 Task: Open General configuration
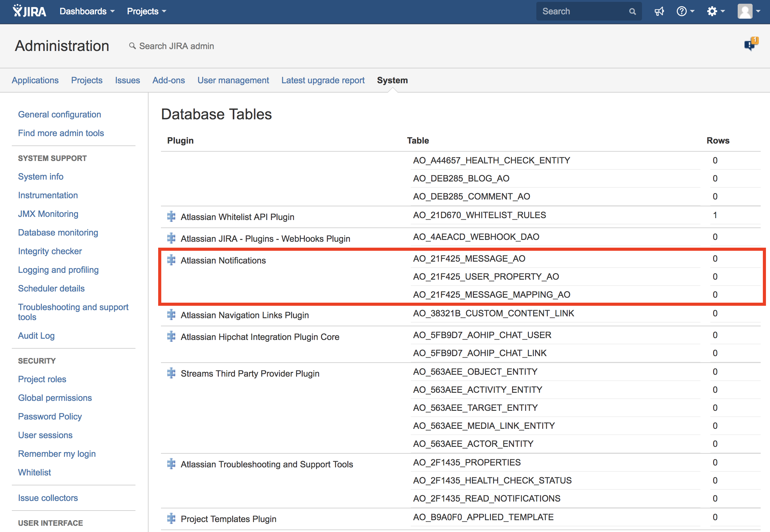59,114
